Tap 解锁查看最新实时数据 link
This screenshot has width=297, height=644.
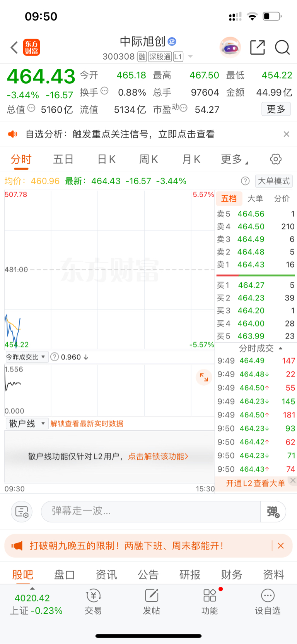pyautogui.click(x=87, y=424)
